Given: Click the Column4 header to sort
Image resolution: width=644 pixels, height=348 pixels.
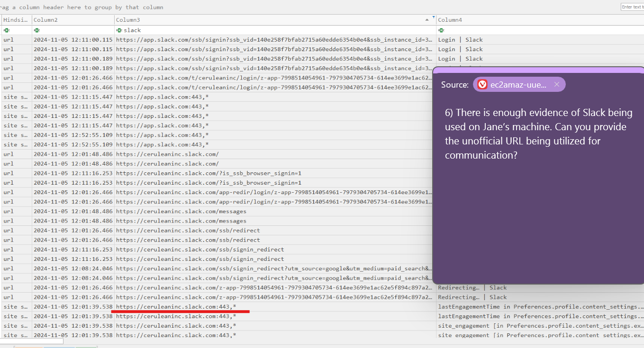Looking at the screenshot, I should pos(521,20).
